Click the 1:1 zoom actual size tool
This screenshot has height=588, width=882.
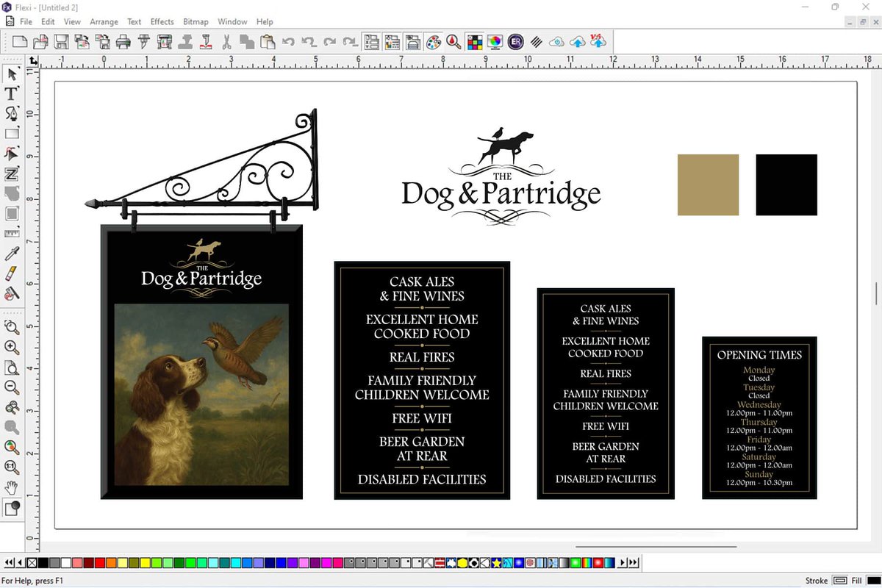pos(12,467)
